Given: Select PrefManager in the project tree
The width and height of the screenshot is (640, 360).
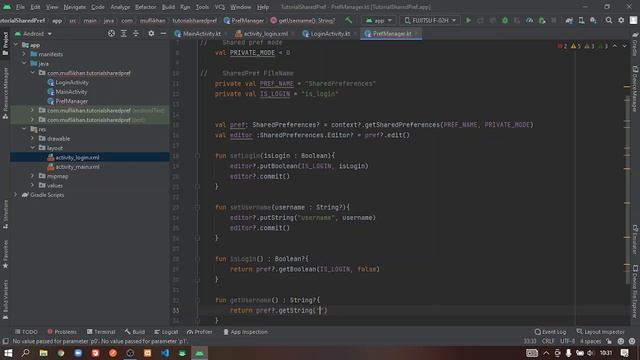Looking at the screenshot, I should (71, 101).
